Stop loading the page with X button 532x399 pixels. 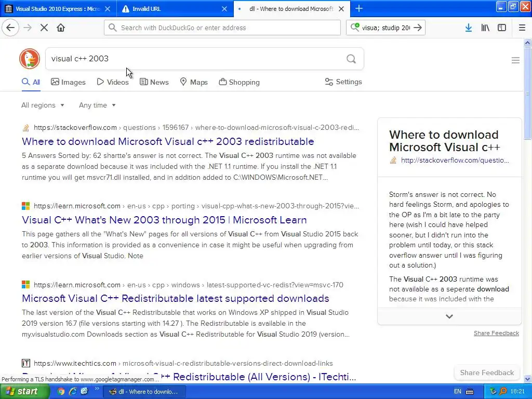(x=44, y=28)
